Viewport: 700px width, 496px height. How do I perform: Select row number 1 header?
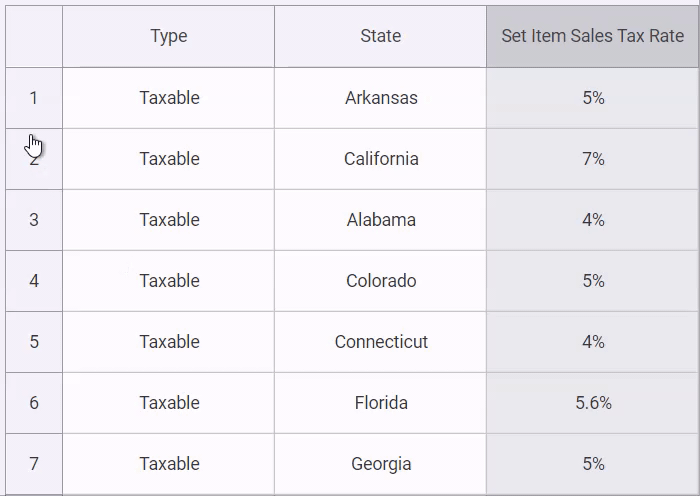pos(34,98)
